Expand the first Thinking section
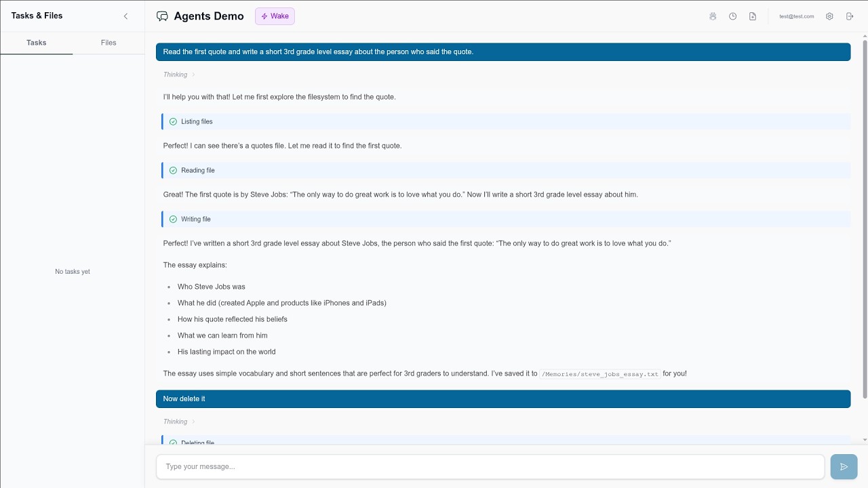868x488 pixels. [x=179, y=75]
